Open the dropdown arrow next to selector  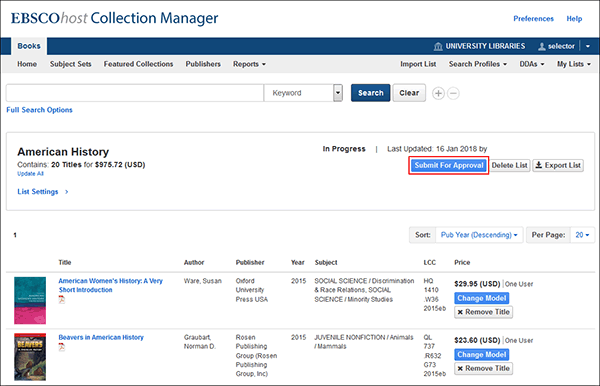click(x=588, y=46)
